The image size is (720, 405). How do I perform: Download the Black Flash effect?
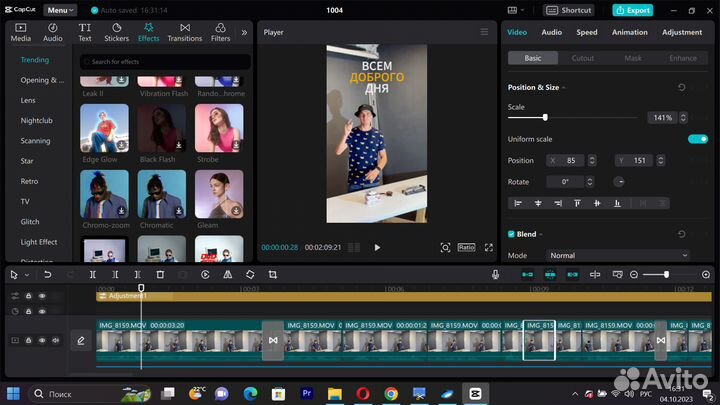[179, 145]
